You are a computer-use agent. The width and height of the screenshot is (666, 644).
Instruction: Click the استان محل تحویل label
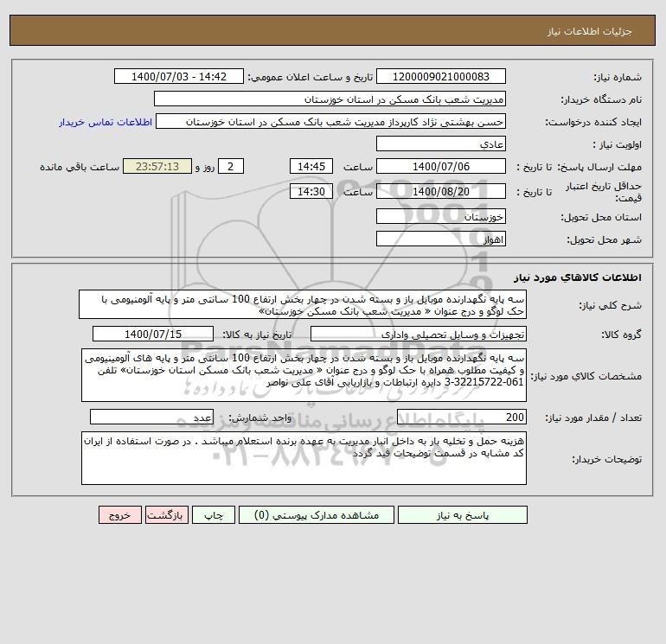(601, 217)
